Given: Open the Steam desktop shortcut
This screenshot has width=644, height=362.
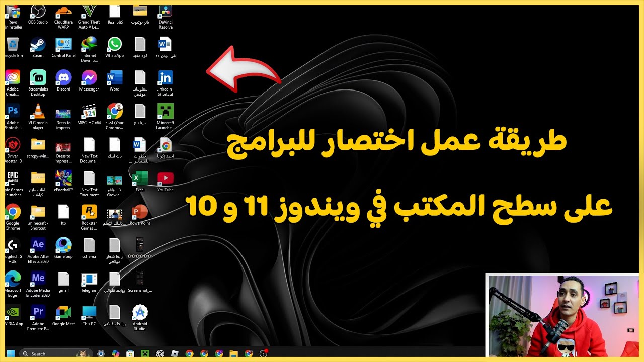Looking at the screenshot, I should pos(38,48).
